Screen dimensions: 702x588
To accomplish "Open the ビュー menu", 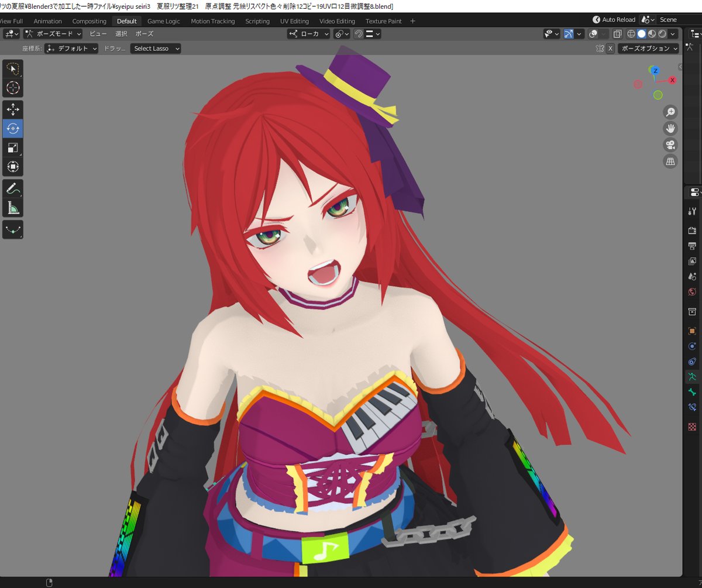I will pyautogui.click(x=98, y=34).
